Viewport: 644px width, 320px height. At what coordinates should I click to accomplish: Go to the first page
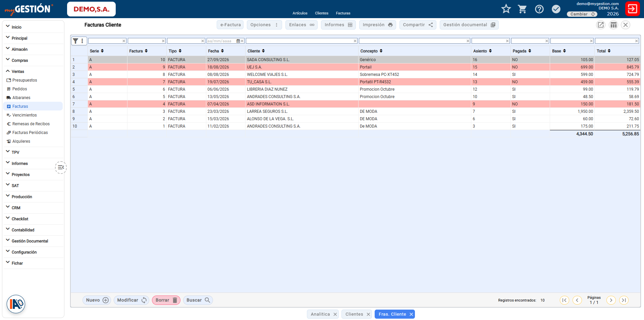565,300
